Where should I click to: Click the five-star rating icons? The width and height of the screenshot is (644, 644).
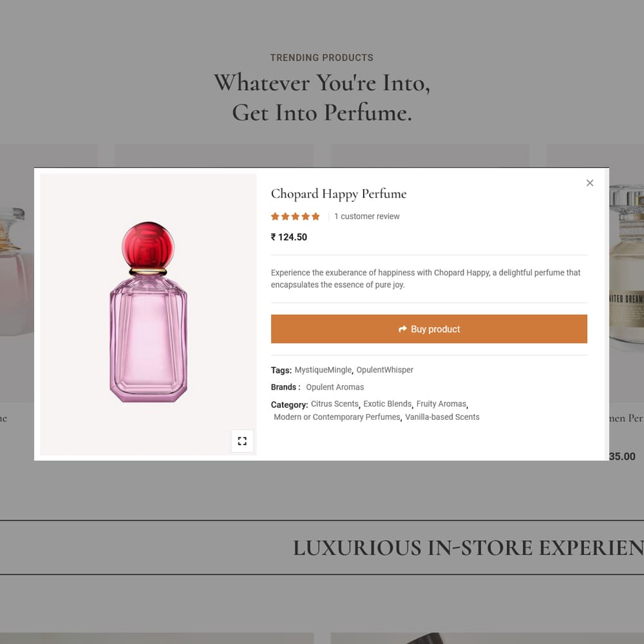[296, 216]
